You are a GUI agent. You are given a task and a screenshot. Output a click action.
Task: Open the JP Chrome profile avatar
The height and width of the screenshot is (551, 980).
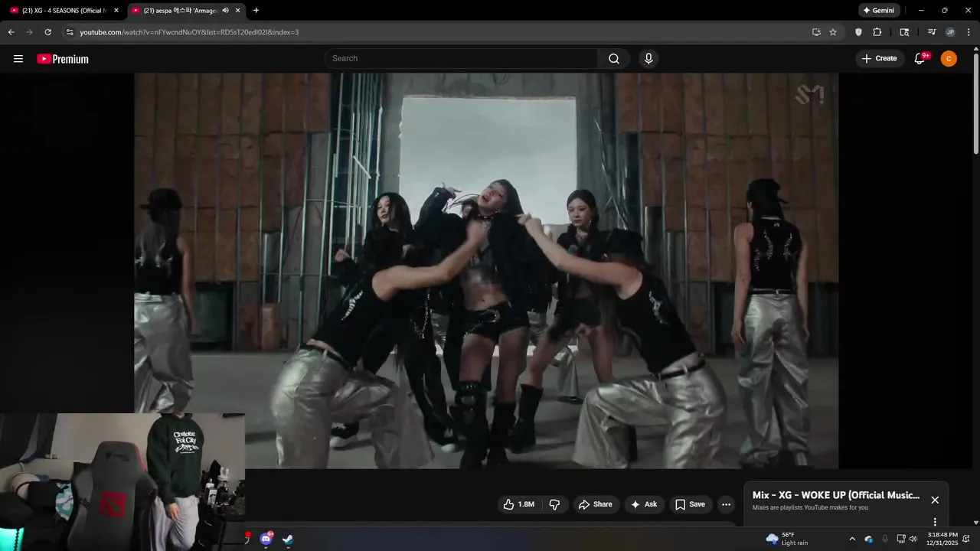[950, 32]
